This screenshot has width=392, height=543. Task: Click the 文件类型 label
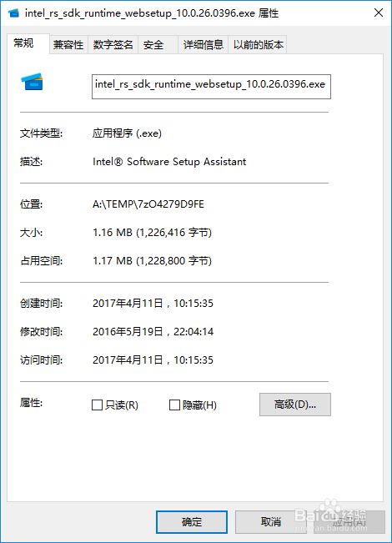tap(41, 133)
